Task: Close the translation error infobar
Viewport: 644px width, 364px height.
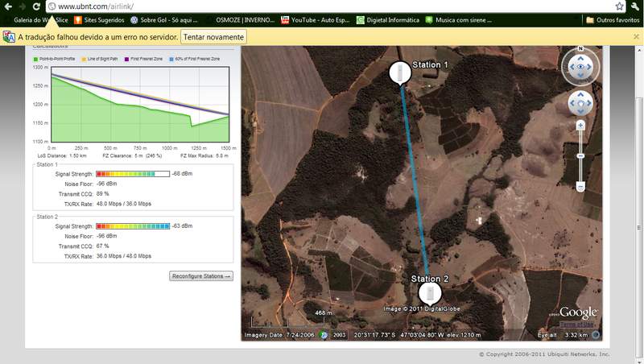Action: point(636,36)
